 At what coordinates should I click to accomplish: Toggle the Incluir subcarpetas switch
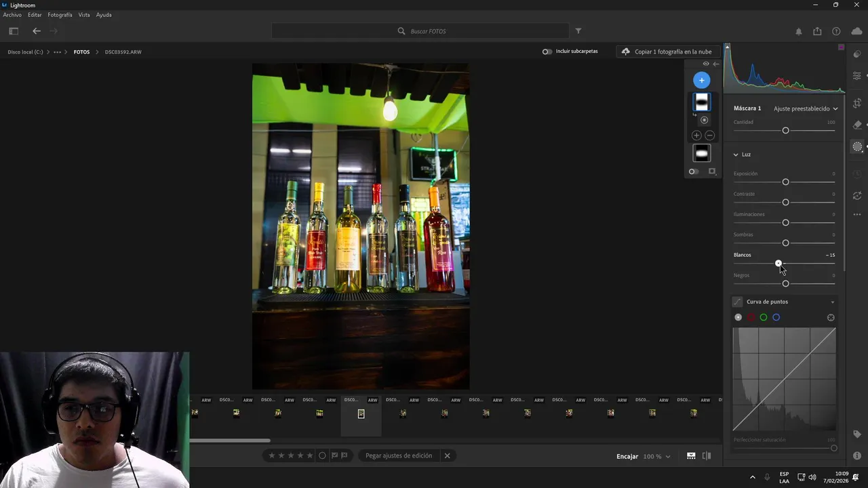pyautogui.click(x=547, y=52)
